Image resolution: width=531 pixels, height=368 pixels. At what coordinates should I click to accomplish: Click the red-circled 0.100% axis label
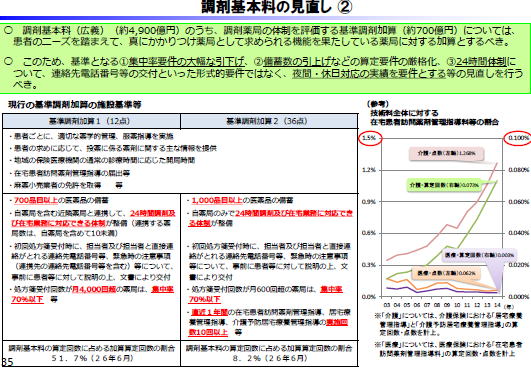(x=518, y=138)
